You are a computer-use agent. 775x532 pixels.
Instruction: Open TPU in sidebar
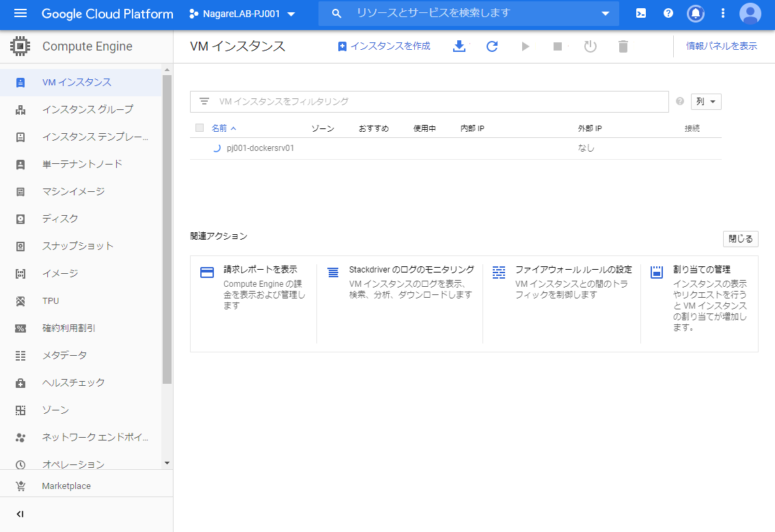[x=81, y=300]
